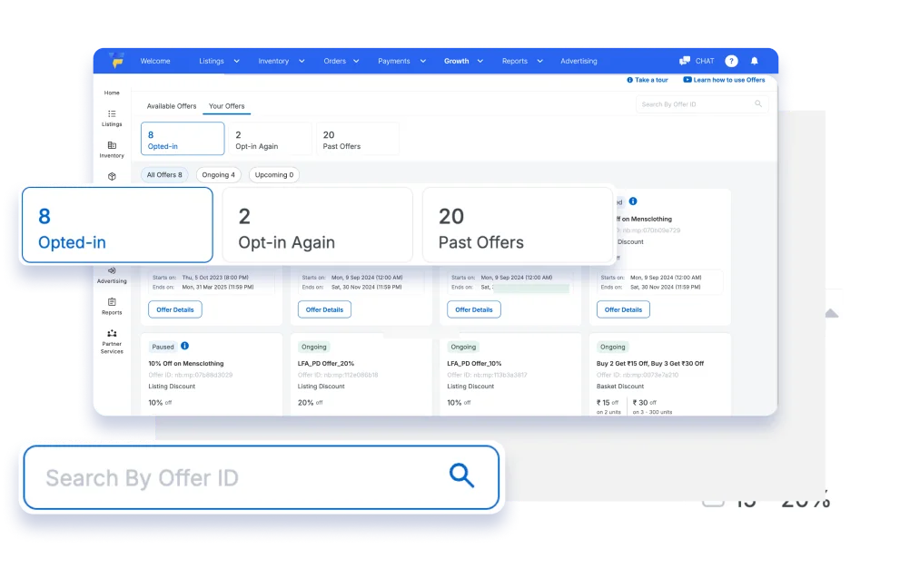This screenshot has height=588, width=900.
Task: Click the Flipkart seller hub logo
Action: click(115, 60)
